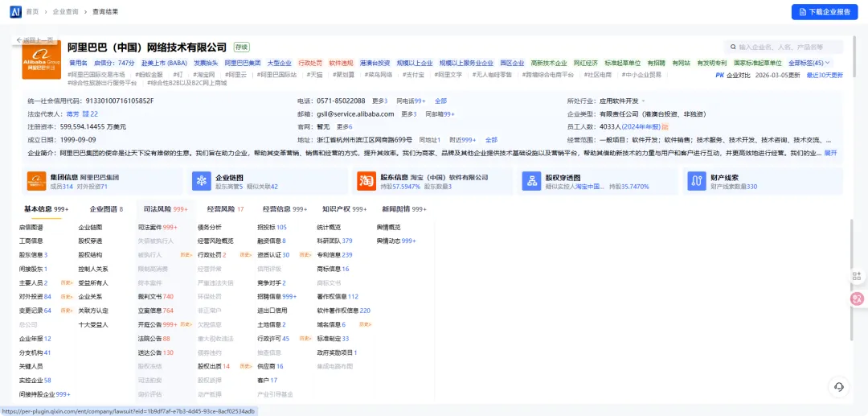Viewport: 868px width, 416px height.
Task: Open 招聘信息 999+ item
Action: click(277, 296)
